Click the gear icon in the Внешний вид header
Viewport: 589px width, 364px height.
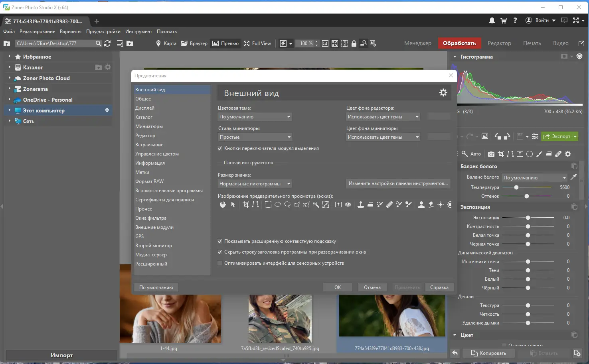[x=443, y=93]
